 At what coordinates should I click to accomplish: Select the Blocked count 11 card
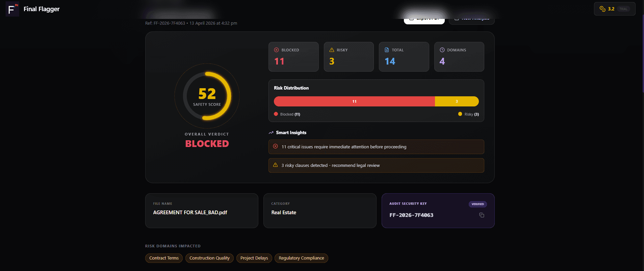click(293, 57)
